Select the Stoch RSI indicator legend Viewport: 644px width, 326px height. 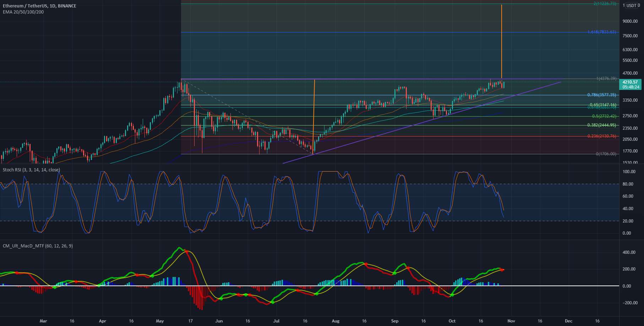[x=31, y=170]
